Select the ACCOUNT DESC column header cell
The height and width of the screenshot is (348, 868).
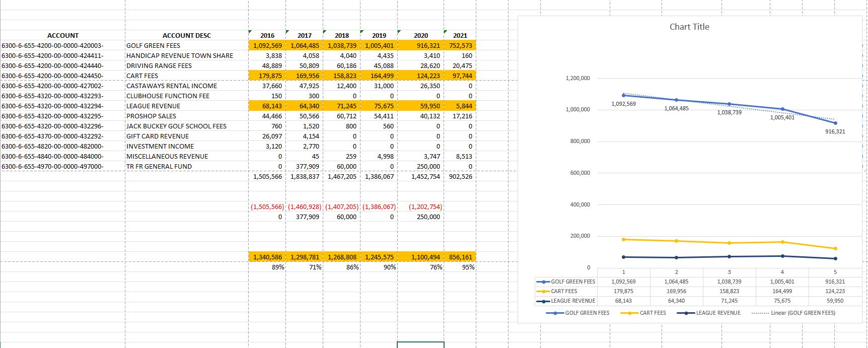click(186, 35)
